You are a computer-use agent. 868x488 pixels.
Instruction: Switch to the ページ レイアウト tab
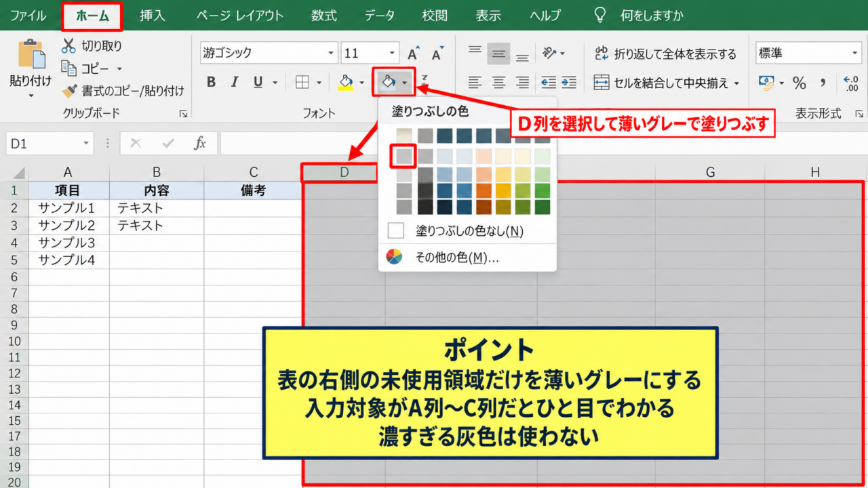[240, 16]
